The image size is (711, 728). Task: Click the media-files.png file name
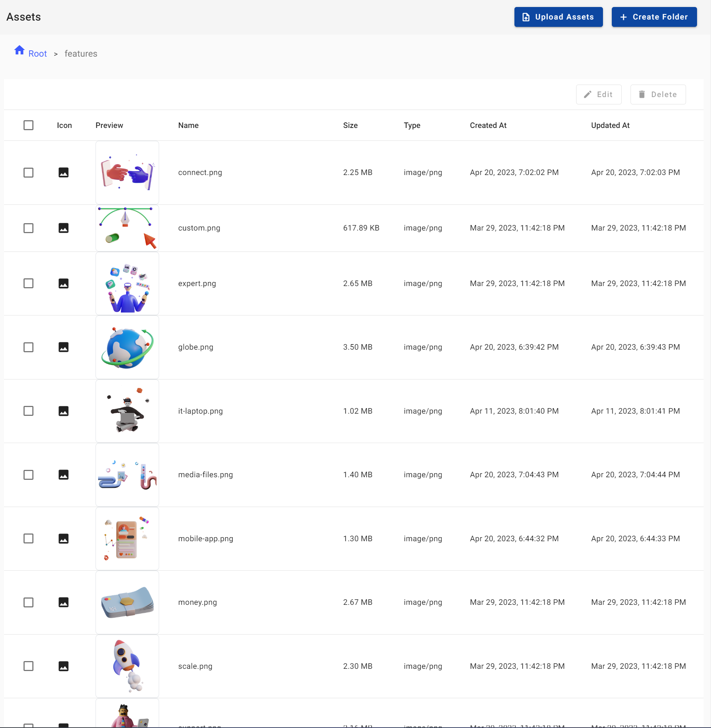coord(205,475)
